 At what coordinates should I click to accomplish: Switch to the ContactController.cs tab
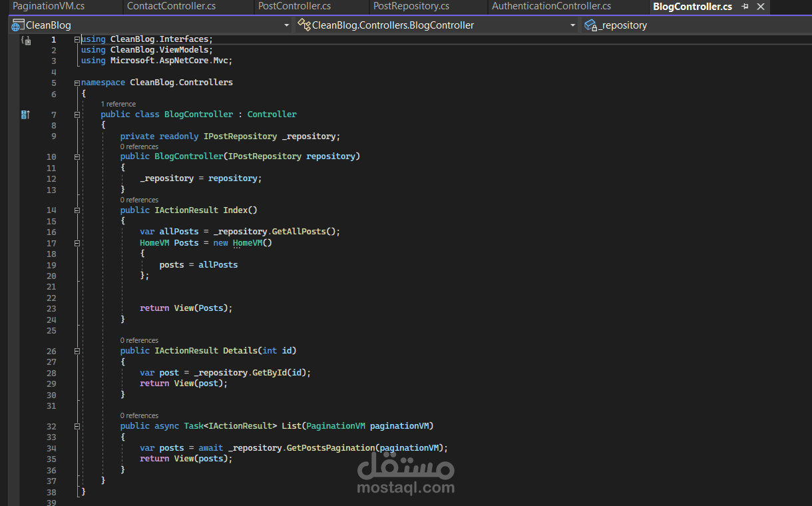pyautogui.click(x=171, y=6)
